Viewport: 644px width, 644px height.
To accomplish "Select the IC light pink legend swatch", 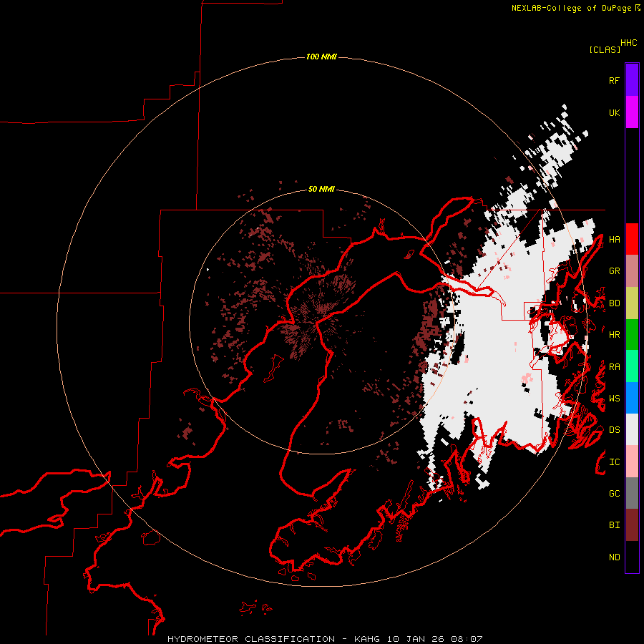I will pyautogui.click(x=632, y=462).
